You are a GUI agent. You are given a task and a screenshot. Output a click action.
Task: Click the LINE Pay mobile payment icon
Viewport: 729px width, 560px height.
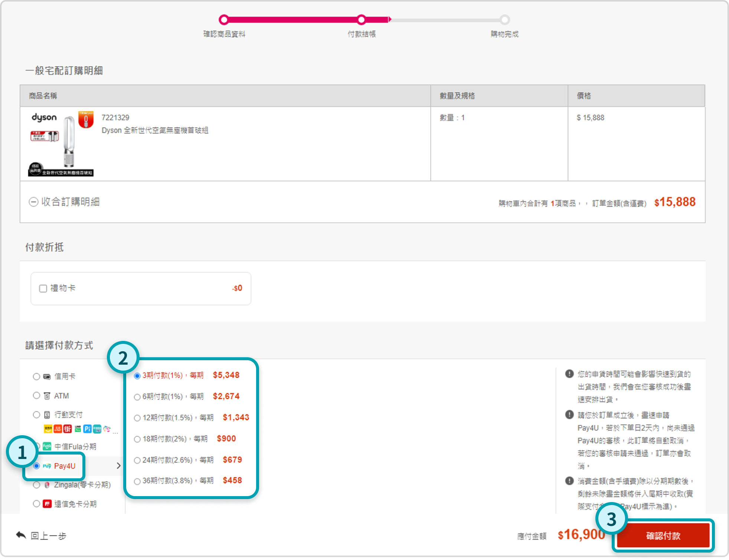tap(78, 429)
